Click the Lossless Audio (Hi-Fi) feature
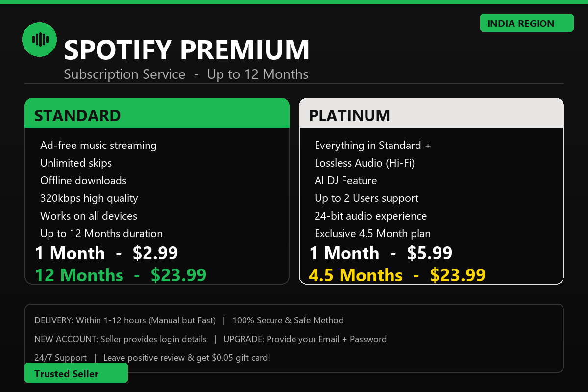The image size is (588, 392). (365, 163)
